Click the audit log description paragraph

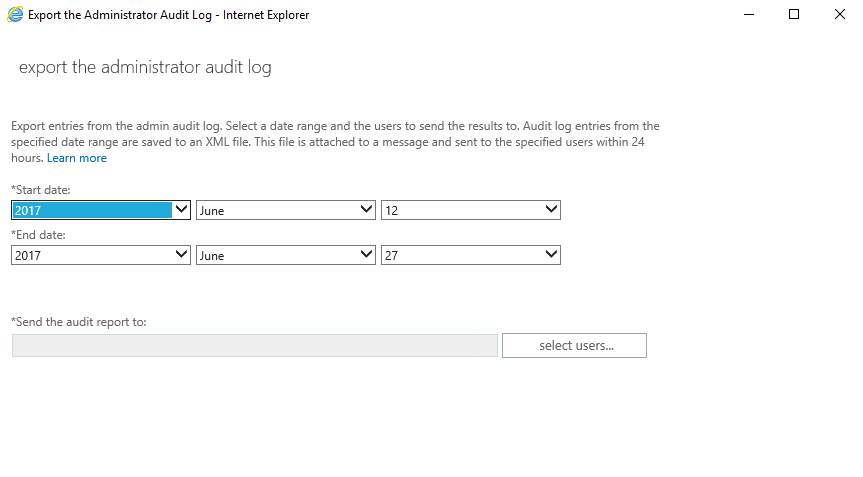coord(335,142)
